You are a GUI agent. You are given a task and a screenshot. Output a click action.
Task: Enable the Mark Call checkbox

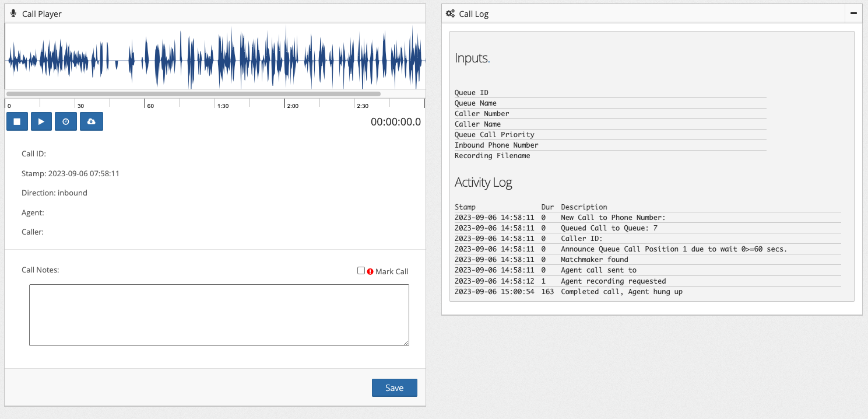(361, 271)
